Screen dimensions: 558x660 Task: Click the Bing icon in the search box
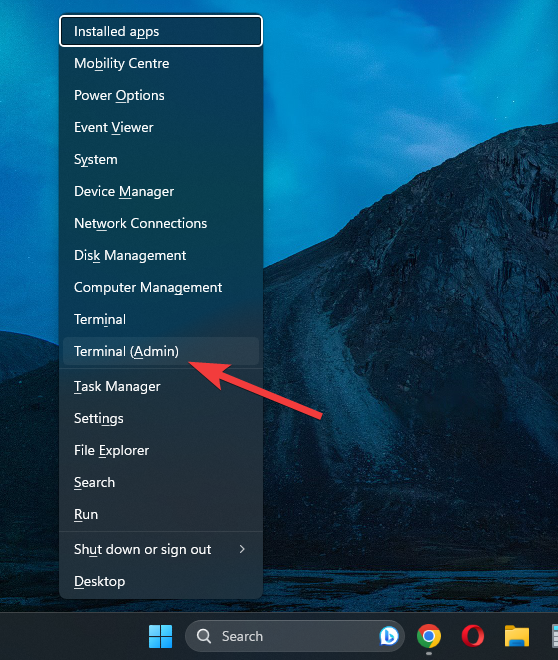click(388, 636)
